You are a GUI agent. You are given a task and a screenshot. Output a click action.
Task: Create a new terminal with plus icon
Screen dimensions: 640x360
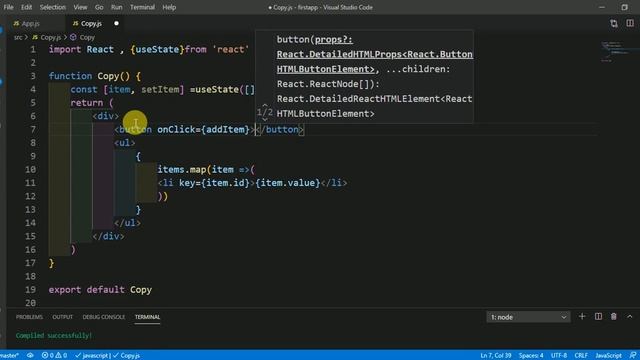point(582,317)
